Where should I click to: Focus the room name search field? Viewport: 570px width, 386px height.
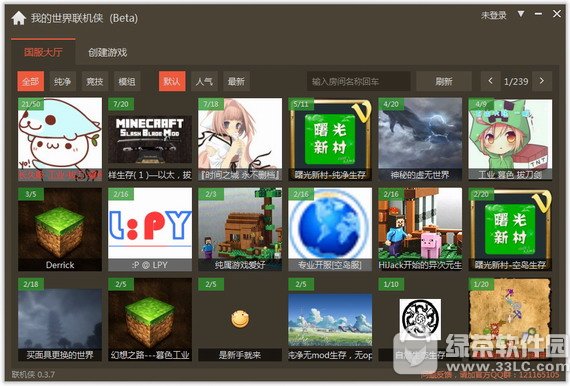coord(358,81)
